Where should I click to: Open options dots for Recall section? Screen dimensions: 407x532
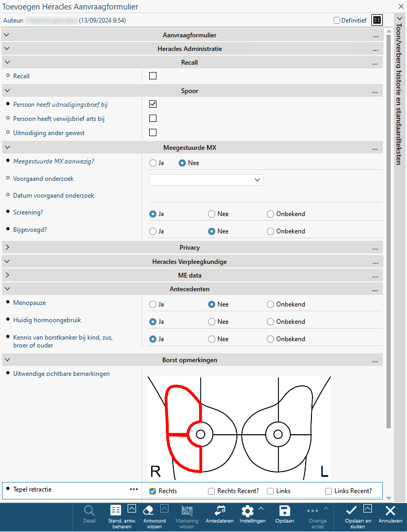tap(375, 64)
